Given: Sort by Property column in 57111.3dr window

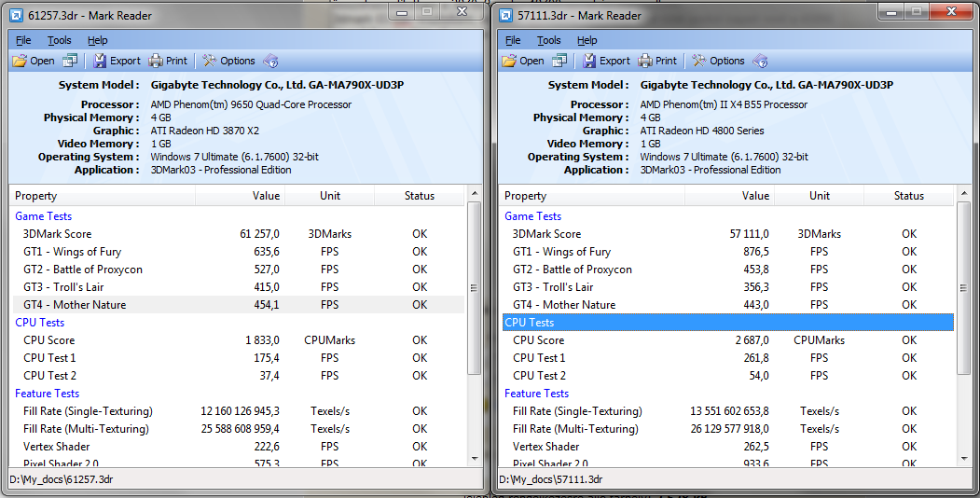Looking at the screenshot, I should [x=592, y=196].
